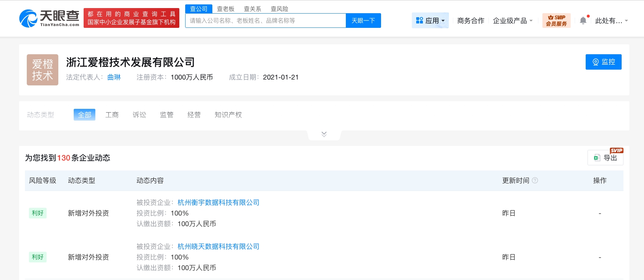Switch to the 查老板 search tab
Screen dimensions: 644x280
pyautogui.click(x=226, y=9)
